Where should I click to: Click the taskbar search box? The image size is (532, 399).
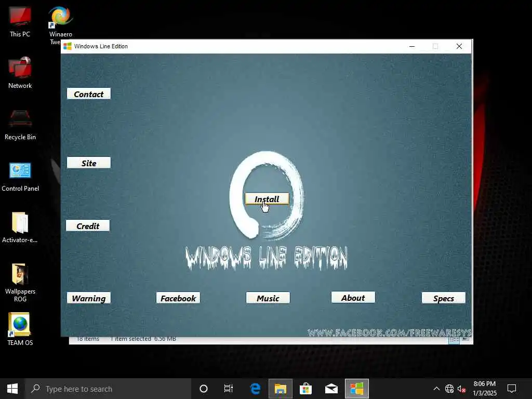pyautogui.click(x=108, y=389)
